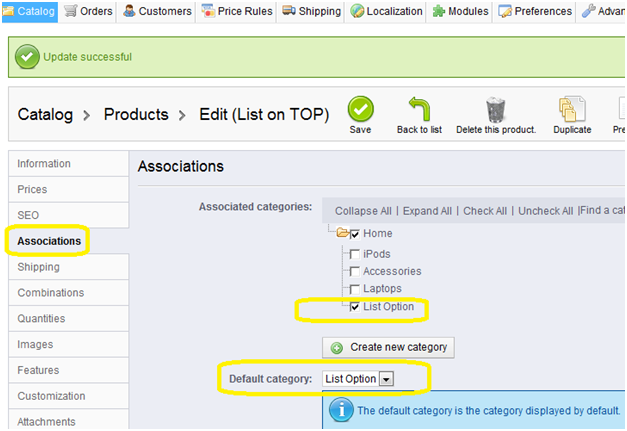Switch to the Images product tab

coord(68,344)
